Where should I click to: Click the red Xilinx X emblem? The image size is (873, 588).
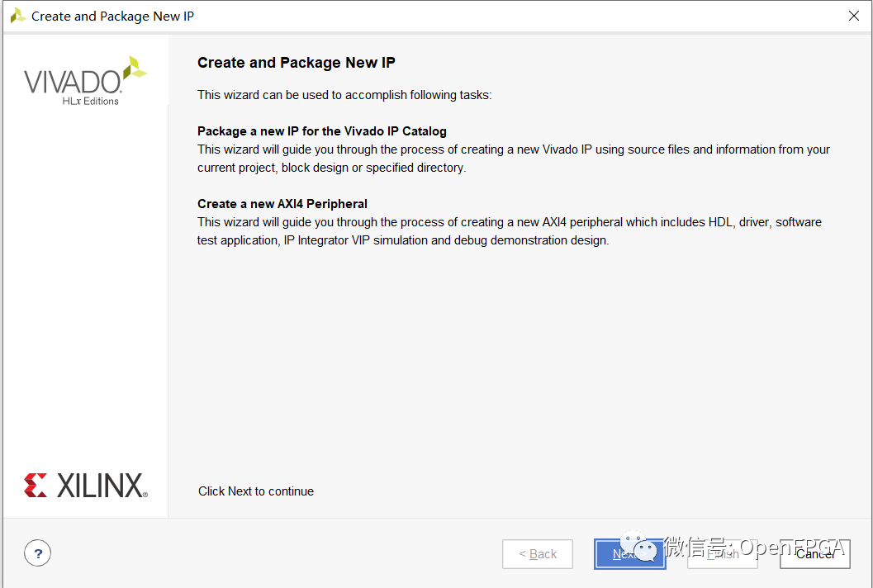pyautogui.click(x=36, y=486)
